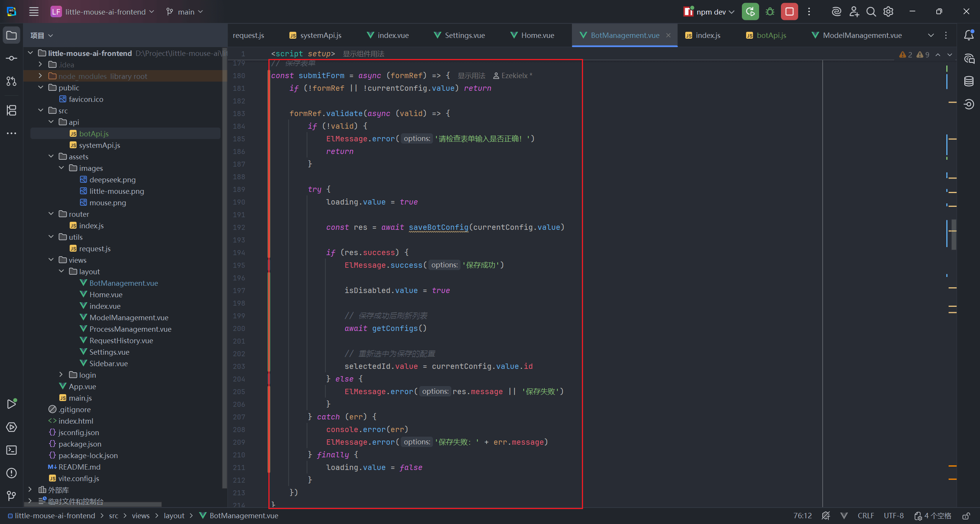Viewport: 980px width, 524px height.
Task: Click the Debug bug icon in toolbar
Action: 770,12
